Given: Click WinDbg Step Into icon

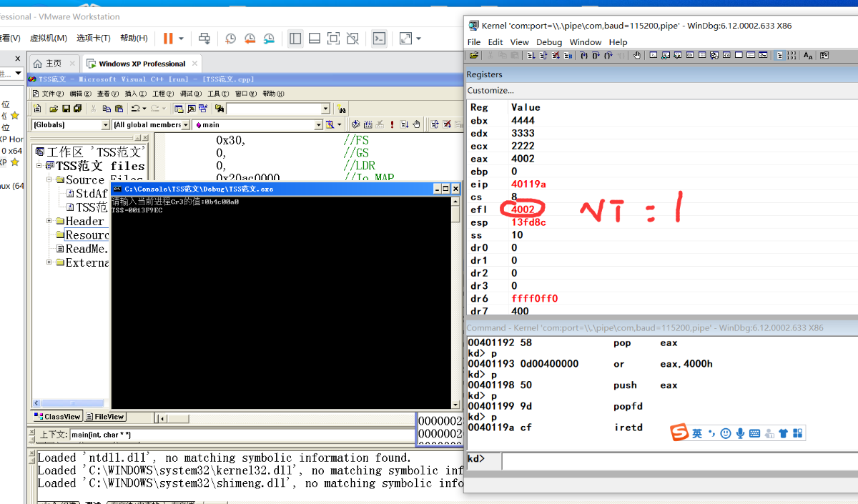Looking at the screenshot, I should (584, 55).
